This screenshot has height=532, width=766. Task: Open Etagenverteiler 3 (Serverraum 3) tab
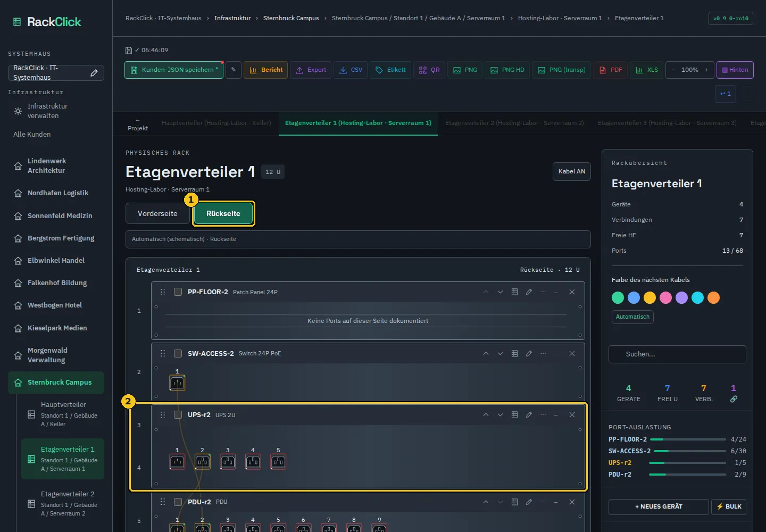(x=667, y=123)
